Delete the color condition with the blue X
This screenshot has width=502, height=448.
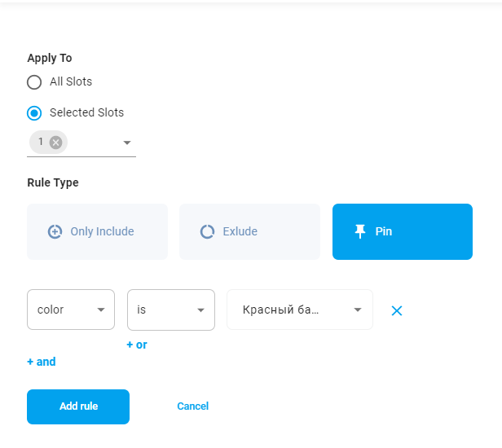pyautogui.click(x=397, y=310)
